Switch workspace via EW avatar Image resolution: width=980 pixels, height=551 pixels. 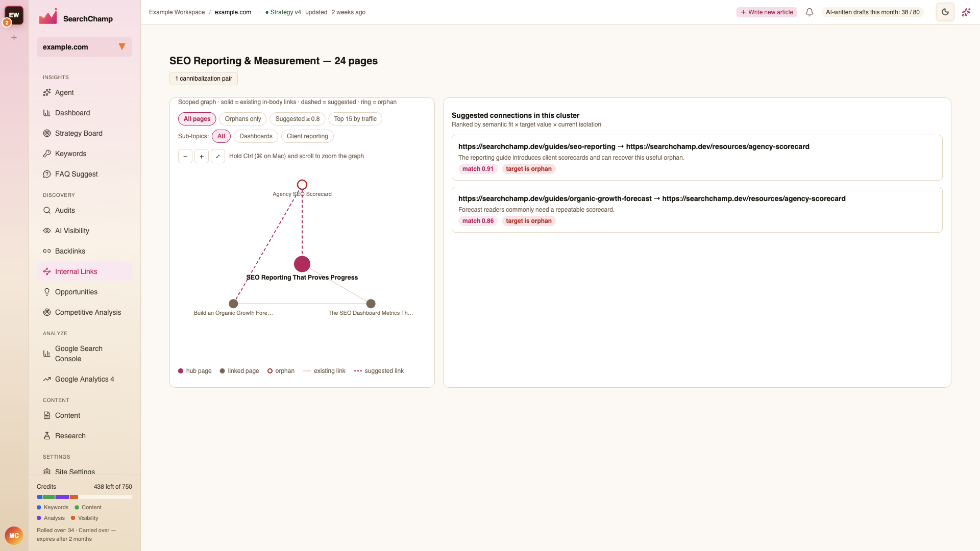(14, 15)
